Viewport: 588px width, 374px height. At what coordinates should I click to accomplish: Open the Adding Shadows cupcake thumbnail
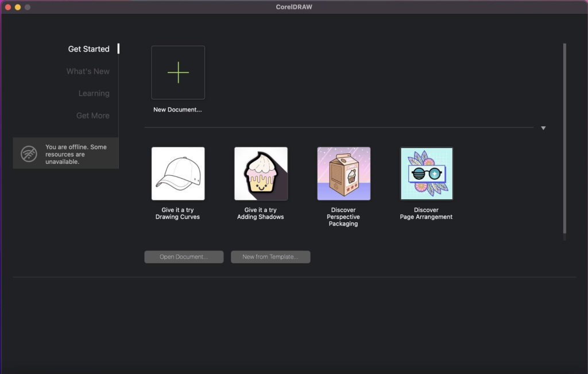261,173
